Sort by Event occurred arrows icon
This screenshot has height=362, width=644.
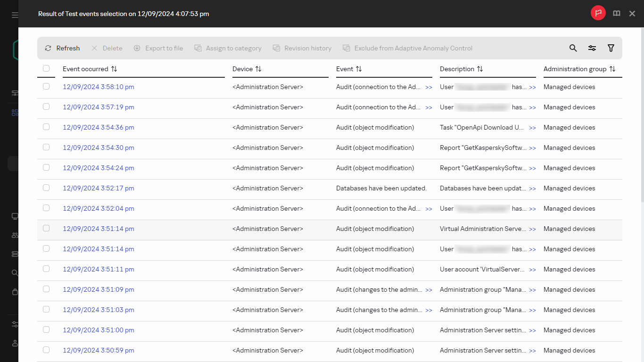tap(114, 69)
